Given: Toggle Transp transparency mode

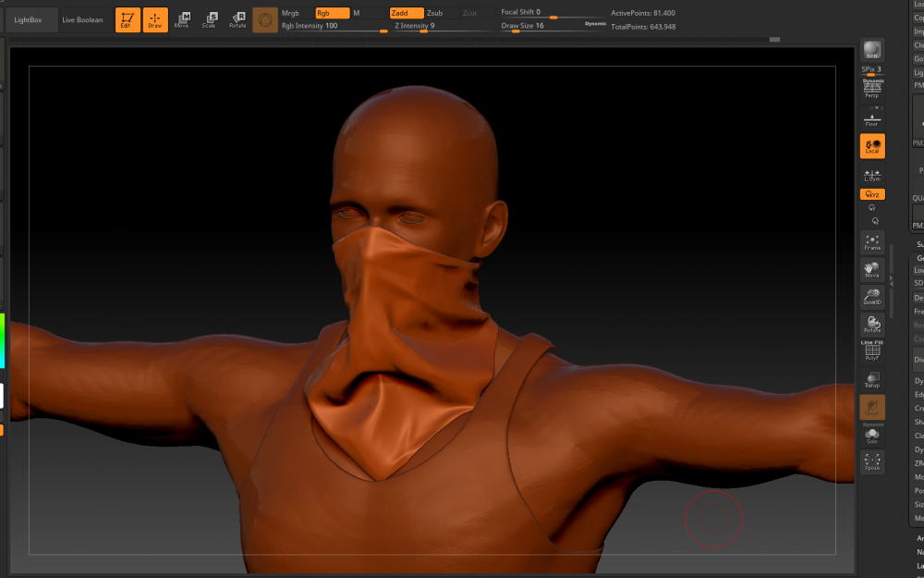Looking at the screenshot, I should pos(871,378).
